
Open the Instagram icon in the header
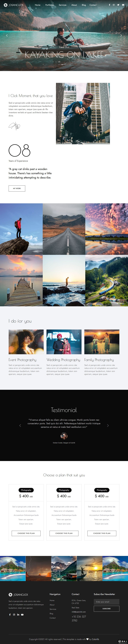point(114,5)
